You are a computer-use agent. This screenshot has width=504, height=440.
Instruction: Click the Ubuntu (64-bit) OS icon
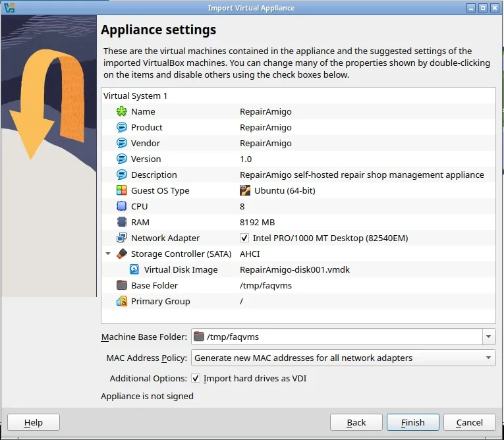pos(245,190)
